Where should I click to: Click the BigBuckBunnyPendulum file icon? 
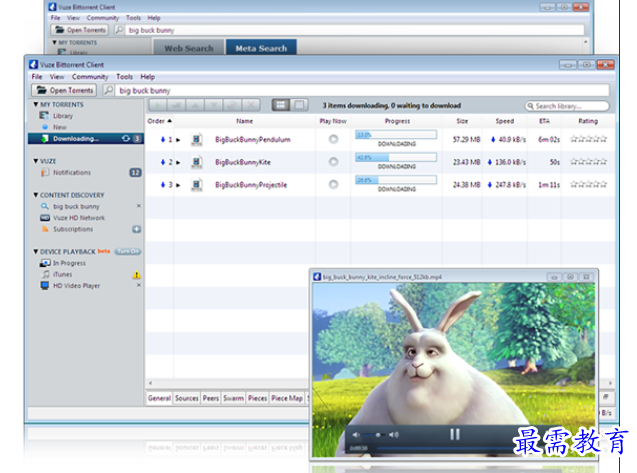(197, 139)
